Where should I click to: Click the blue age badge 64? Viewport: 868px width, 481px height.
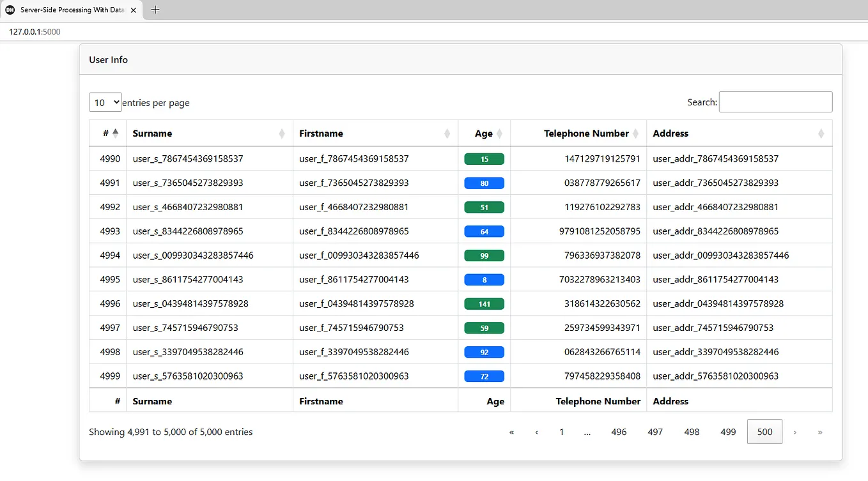coord(484,231)
